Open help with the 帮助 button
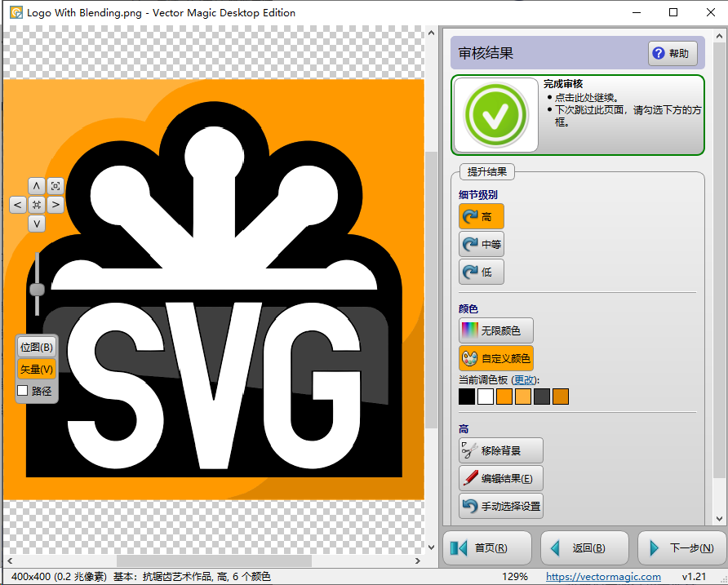This screenshot has height=585, width=728. [673, 53]
